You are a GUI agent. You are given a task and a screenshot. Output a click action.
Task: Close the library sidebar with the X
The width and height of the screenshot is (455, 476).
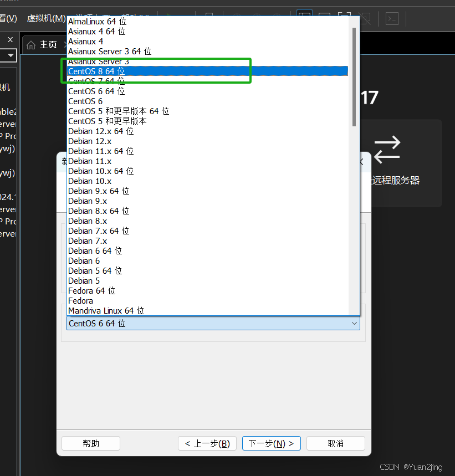pyautogui.click(x=11, y=40)
